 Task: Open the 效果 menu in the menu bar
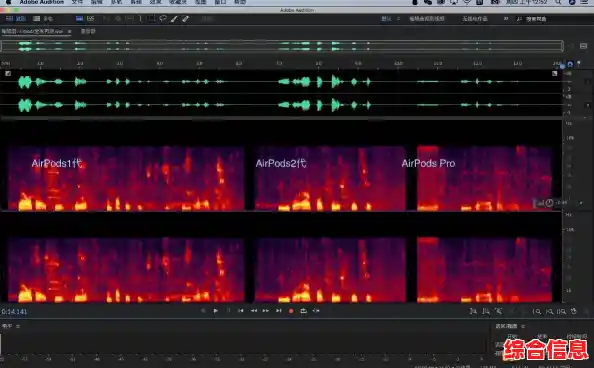[x=156, y=2]
